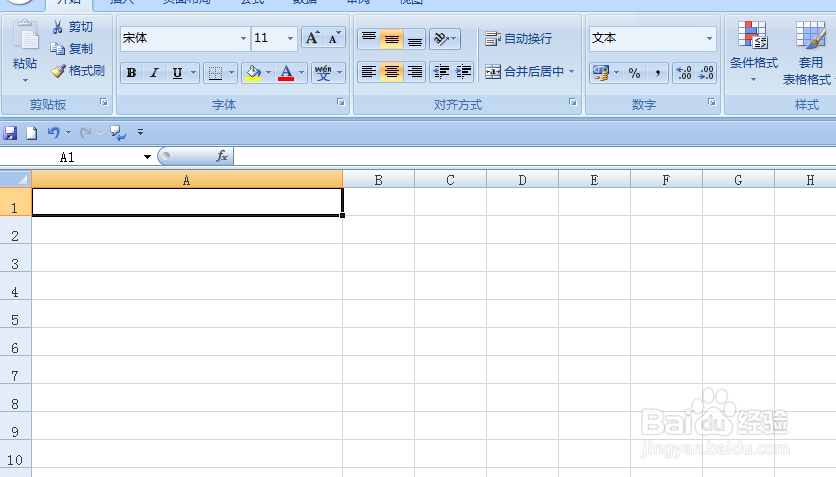This screenshot has width=836, height=477.
Task: Increase indent icon
Action: (x=463, y=72)
